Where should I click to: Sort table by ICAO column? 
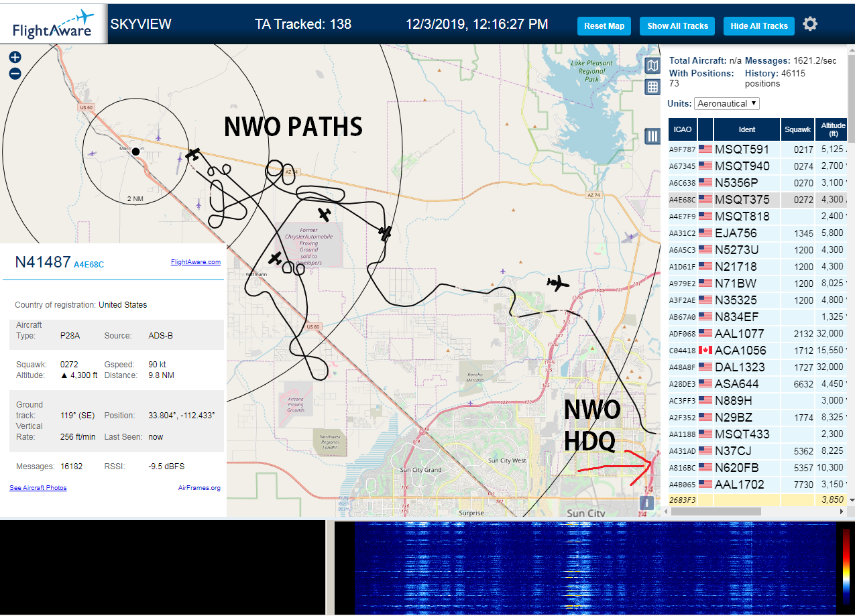click(x=683, y=129)
